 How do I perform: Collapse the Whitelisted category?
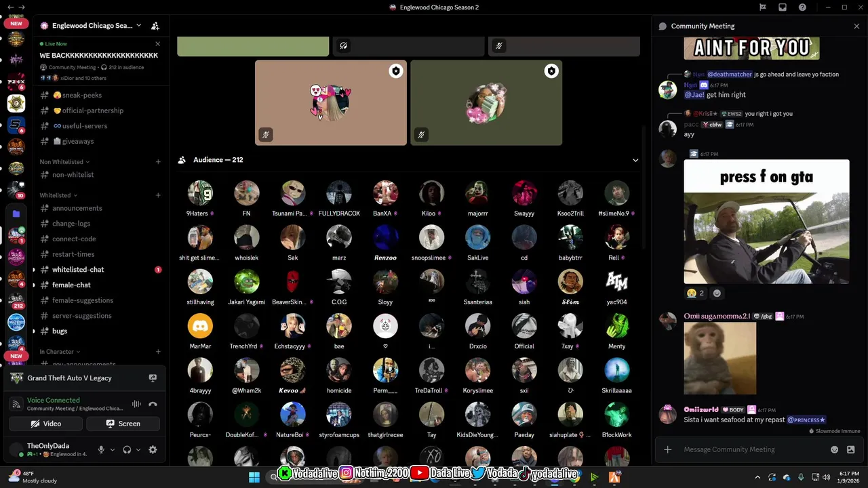tap(58, 195)
